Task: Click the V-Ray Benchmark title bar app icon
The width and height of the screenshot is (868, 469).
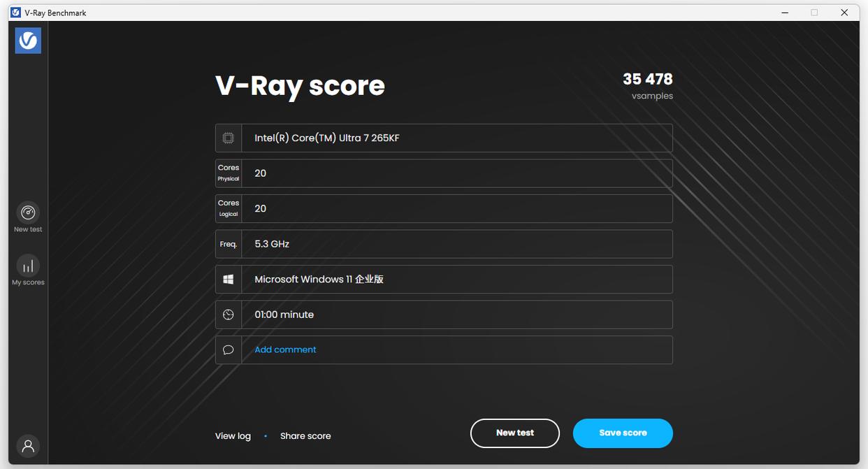Action: (x=15, y=13)
